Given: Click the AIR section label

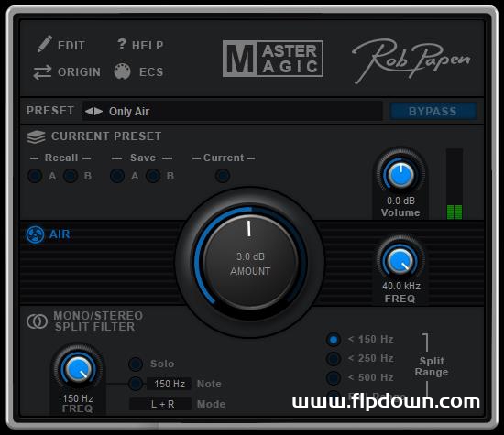Looking at the screenshot, I should (x=60, y=234).
